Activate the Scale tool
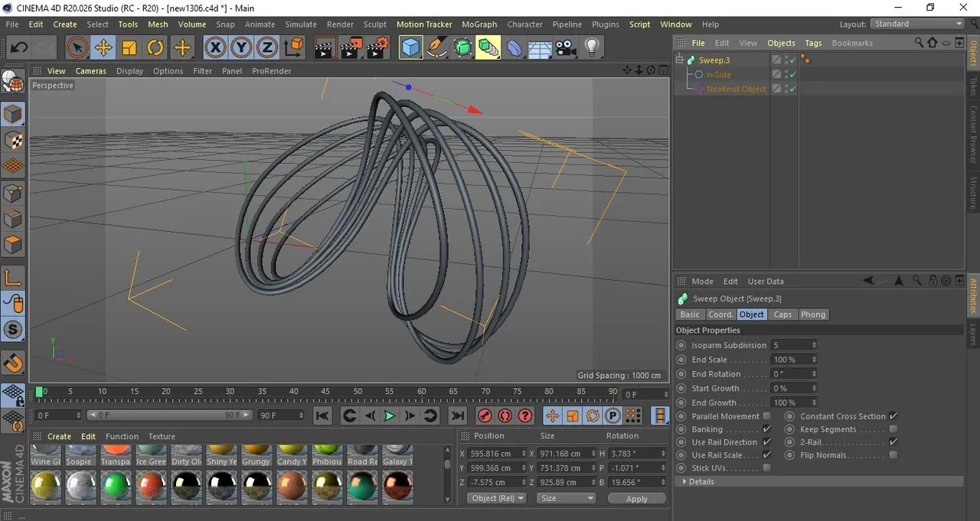This screenshot has height=521, width=980. click(129, 48)
